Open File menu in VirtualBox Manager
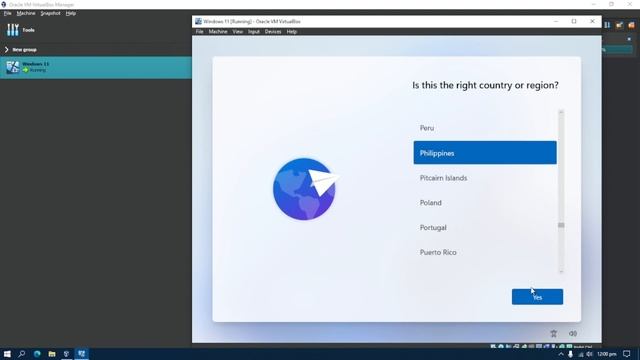The image size is (640, 360). point(7,13)
